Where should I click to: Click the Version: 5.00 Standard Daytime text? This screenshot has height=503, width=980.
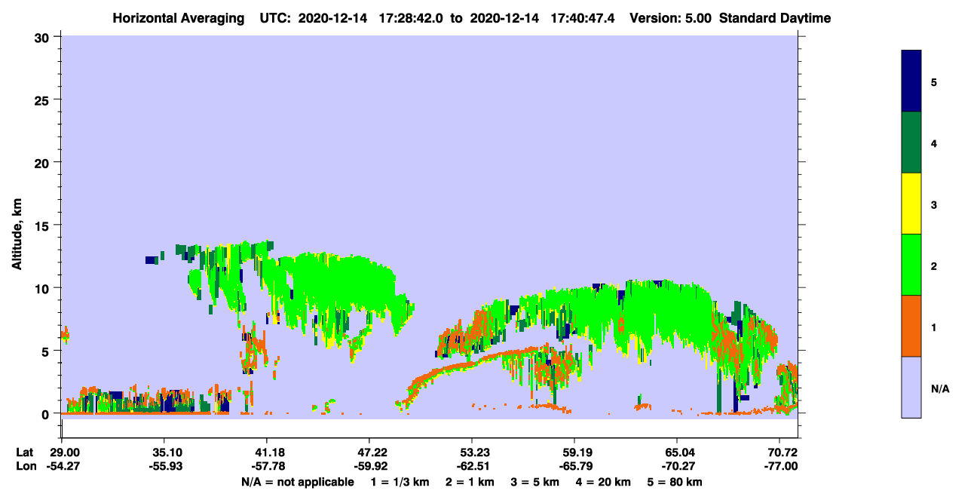click(729, 17)
